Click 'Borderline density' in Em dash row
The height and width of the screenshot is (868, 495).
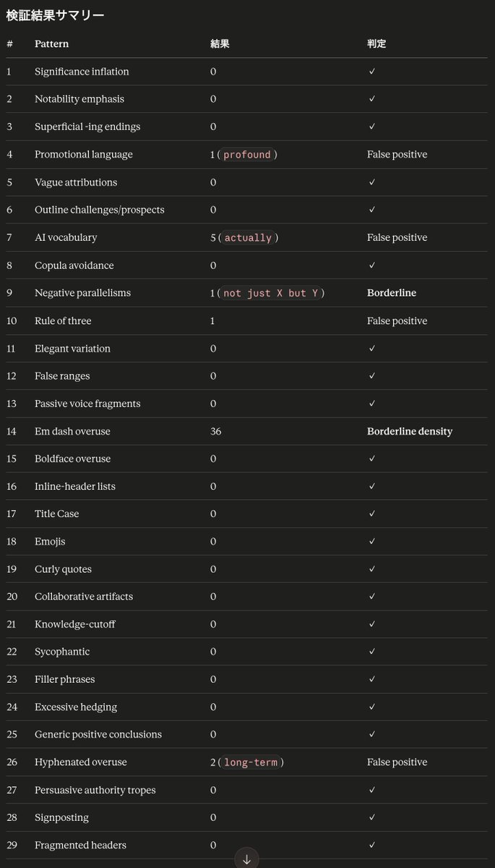(x=410, y=431)
